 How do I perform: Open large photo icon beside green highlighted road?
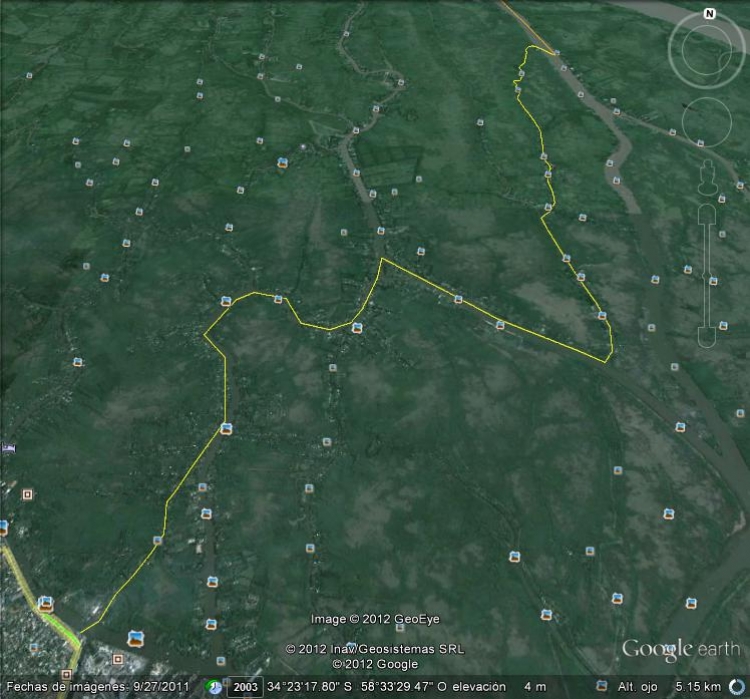pyautogui.click(x=45, y=604)
